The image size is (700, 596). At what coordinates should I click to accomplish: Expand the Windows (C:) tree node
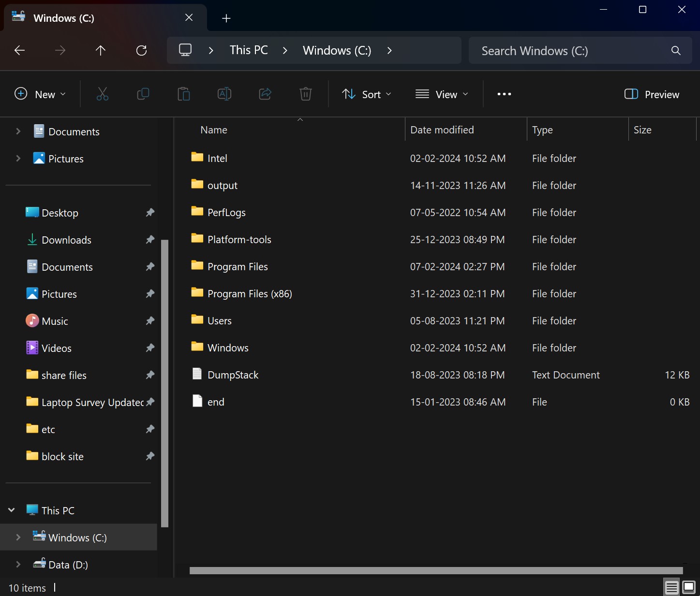click(x=18, y=538)
